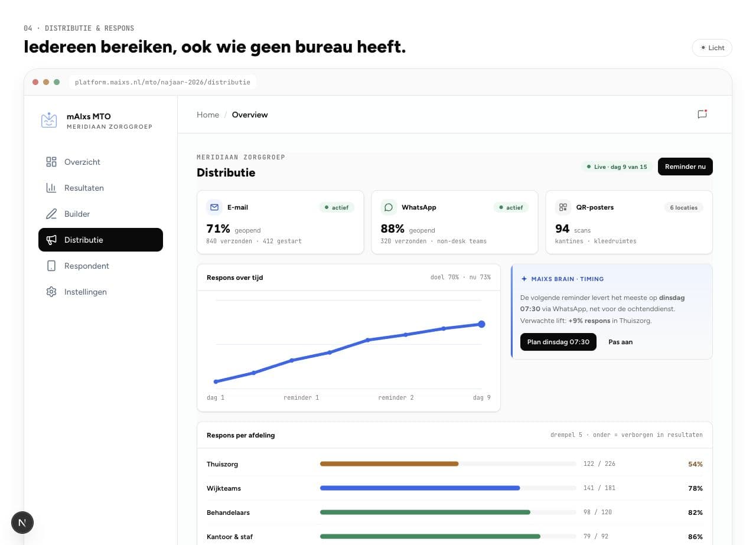Viewport: 756px width, 545px height.
Task: Click the mAIxs Brain sparkle icon
Action: [524, 279]
